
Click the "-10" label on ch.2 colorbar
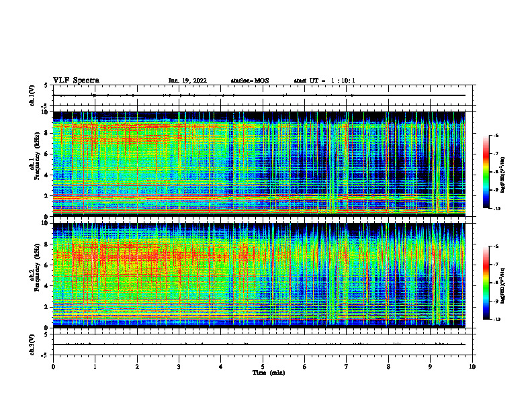pyautogui.click(x=497, y=320)
